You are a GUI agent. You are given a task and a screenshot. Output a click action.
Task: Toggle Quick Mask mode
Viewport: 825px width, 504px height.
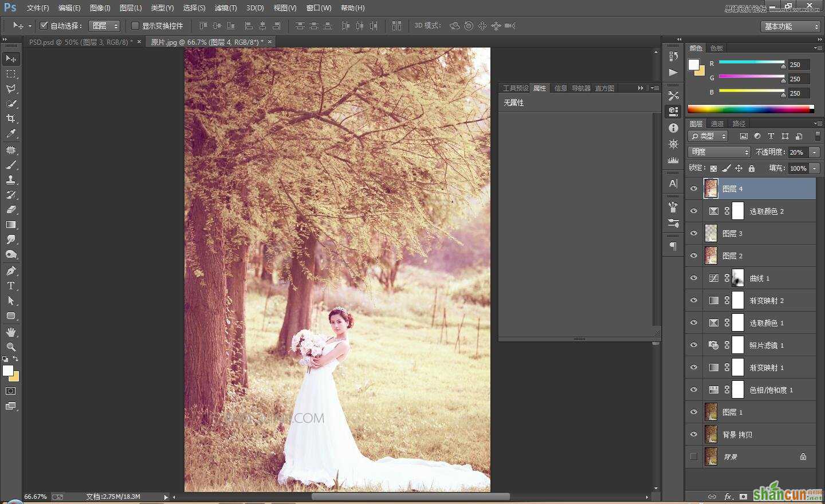pyautogui.click(x=11, y=391)
